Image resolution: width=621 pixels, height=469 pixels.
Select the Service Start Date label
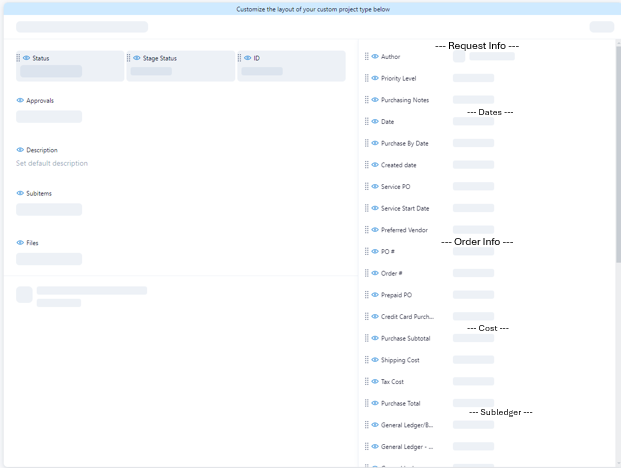point(405,208)
